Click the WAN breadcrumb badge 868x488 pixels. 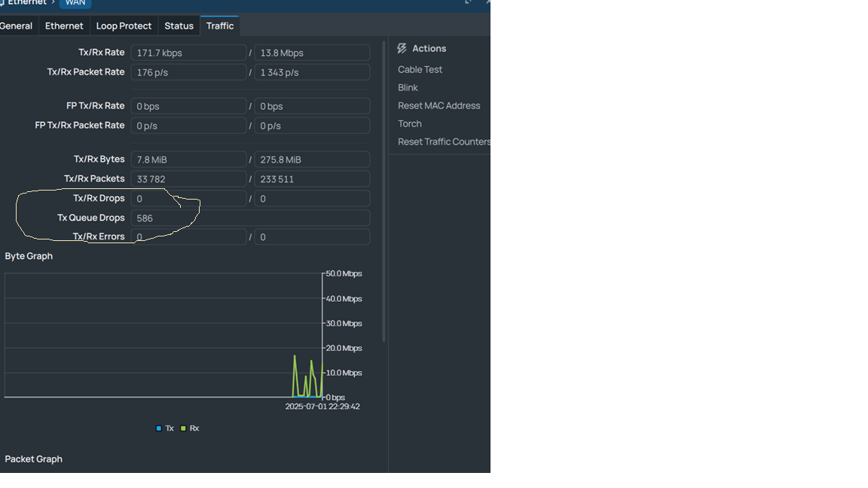(75, 3)
